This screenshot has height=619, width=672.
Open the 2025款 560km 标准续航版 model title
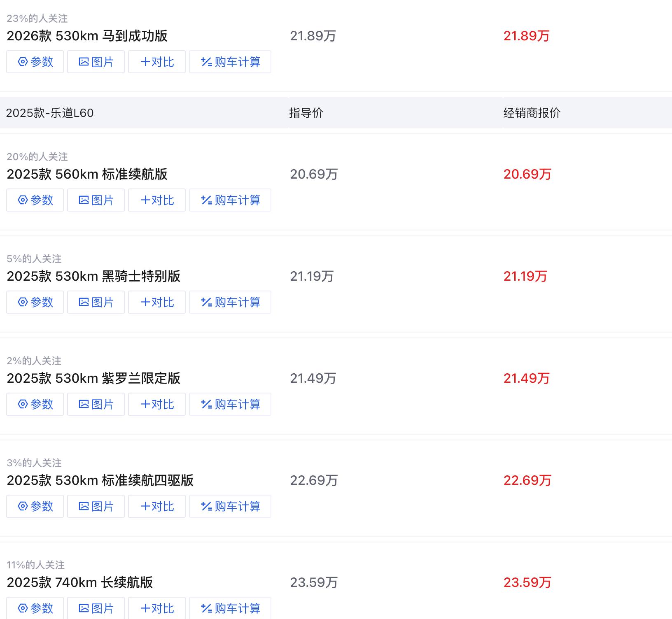pos(87,174)
